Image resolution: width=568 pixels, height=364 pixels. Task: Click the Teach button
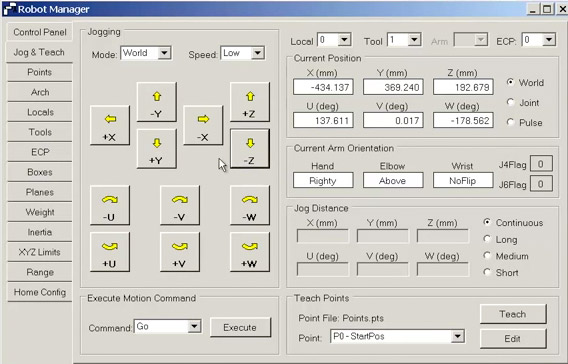[513, 314]
